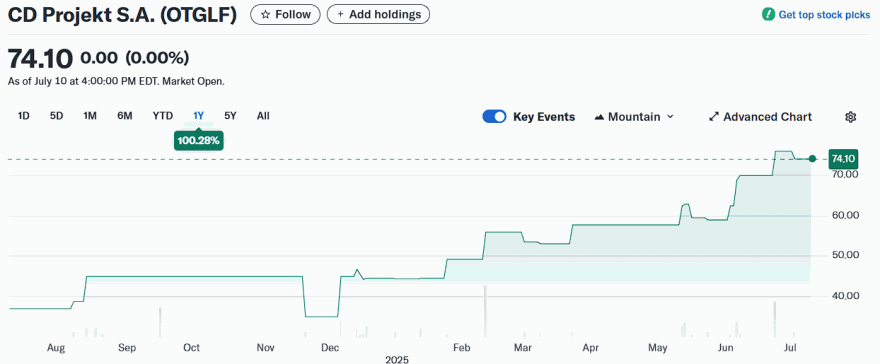Click the 74.10 price label on chart axis
Image resolution: width=880 pixels, height=364 pixels.
[x=843, y=159]
